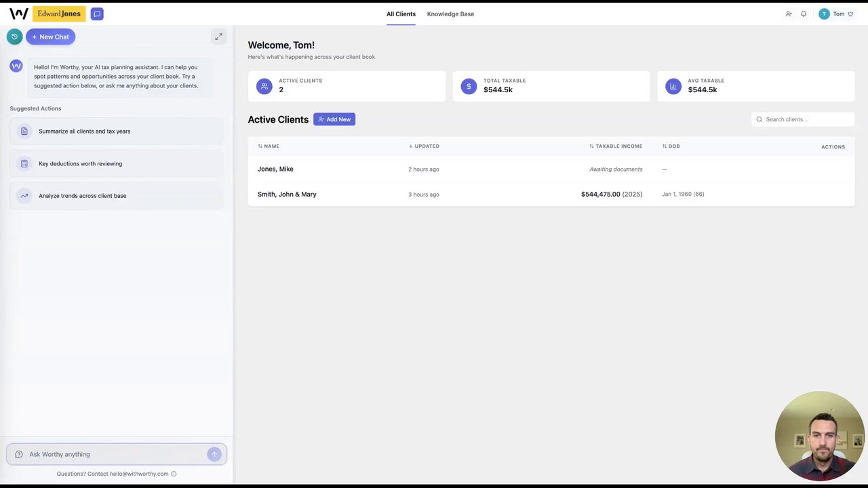Click 2 hours ago updated cell

[424, 169]
